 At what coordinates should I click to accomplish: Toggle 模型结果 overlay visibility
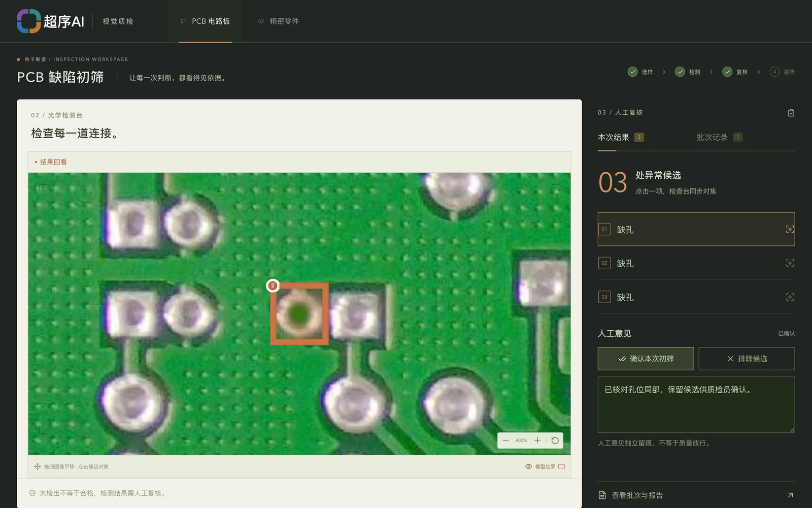545,467
